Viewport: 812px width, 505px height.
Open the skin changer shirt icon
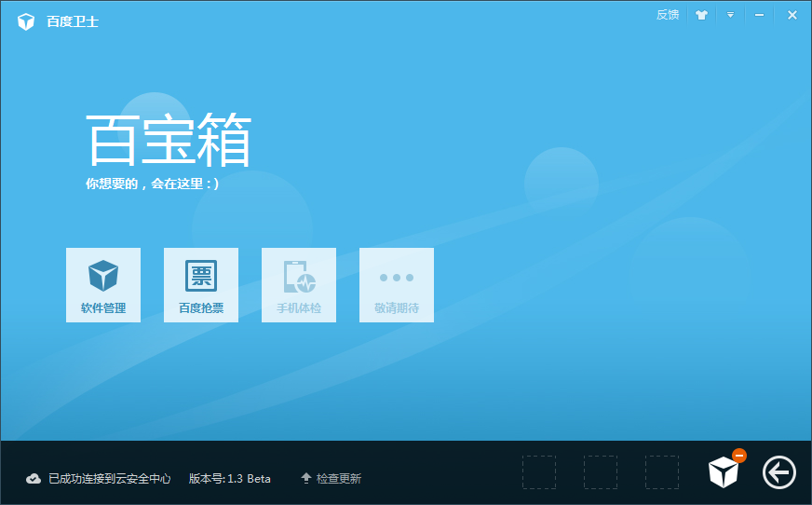701,15
